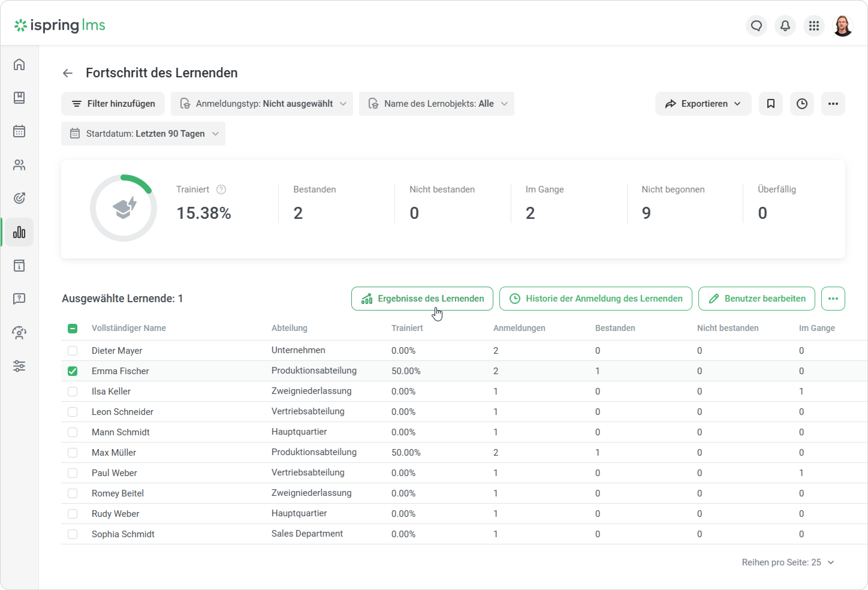Toggle the select-all checkbox in table header
Image resolution: width=868 pixels, height=590 pixels.
pyautogui.click(x=73, y=329)
